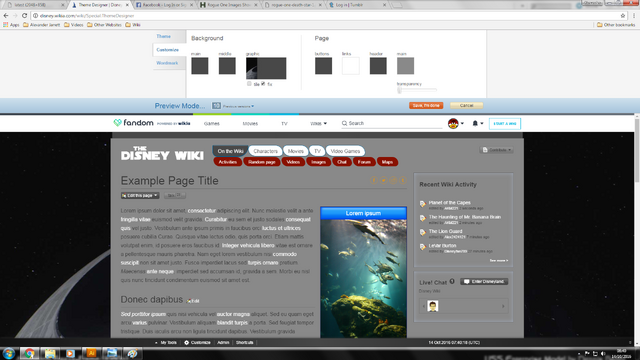Click the Admin link in bottom toolbar
This screenshot has height=360, width=640.
click(223, 342)
